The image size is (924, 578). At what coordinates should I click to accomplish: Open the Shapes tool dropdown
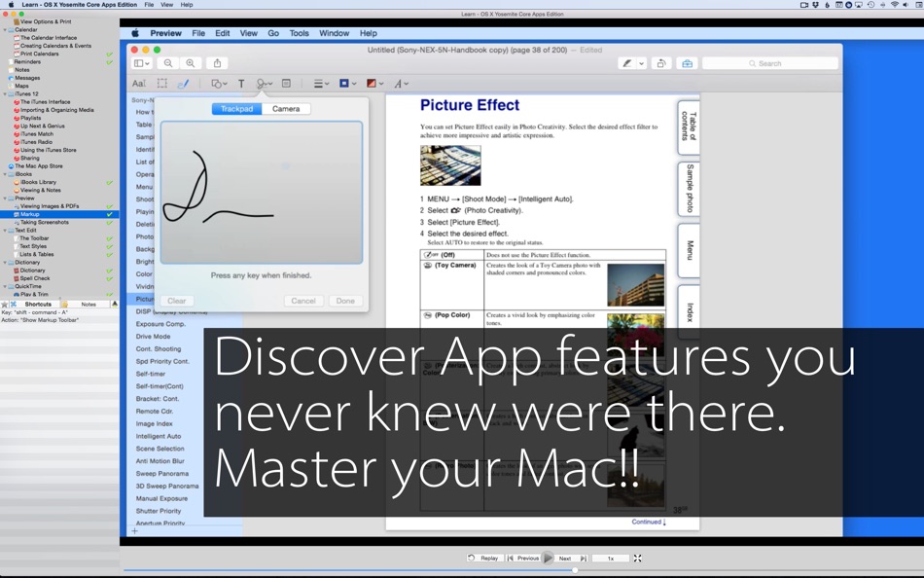coord(219,84)
